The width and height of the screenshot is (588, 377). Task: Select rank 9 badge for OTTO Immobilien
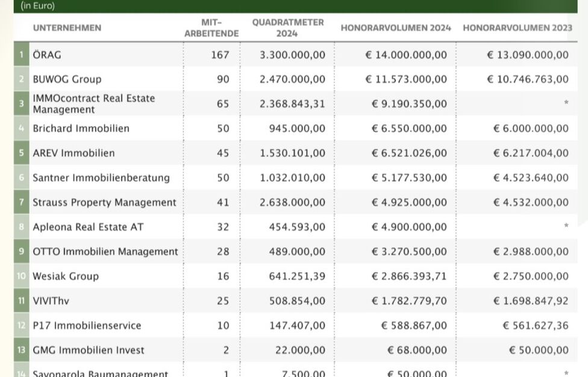click(x=22, y=252)
